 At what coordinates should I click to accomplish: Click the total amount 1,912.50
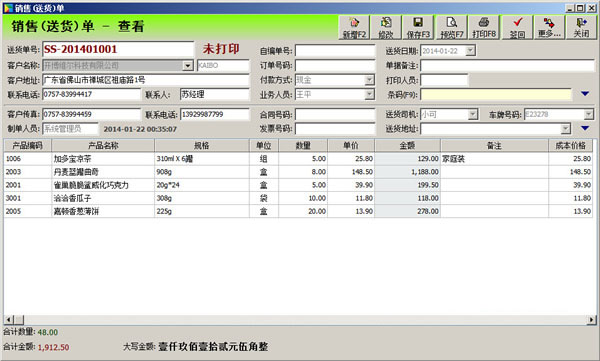coord(54,347)
